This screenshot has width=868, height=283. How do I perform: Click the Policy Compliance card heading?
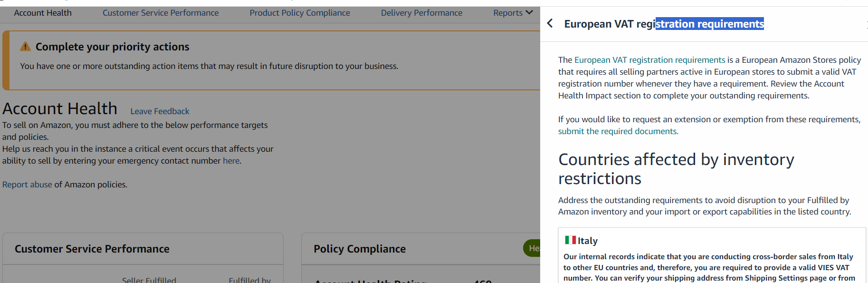(x=359, y=249)
